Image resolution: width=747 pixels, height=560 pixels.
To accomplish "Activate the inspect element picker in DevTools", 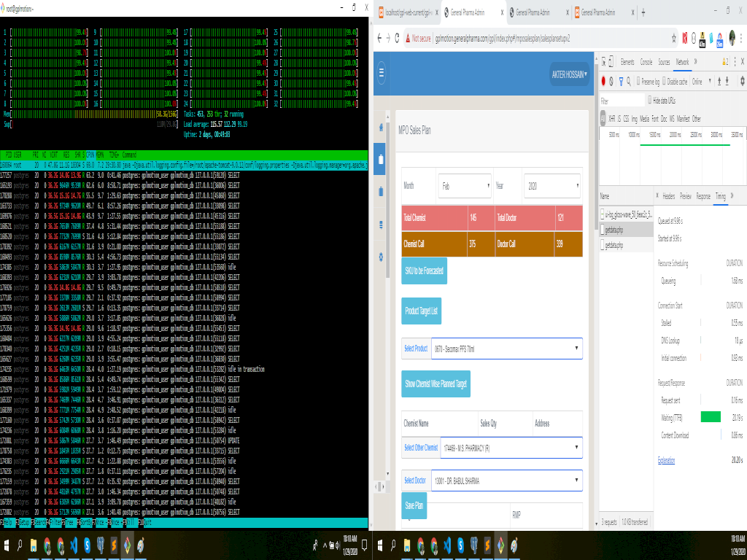I will point(603,62).
